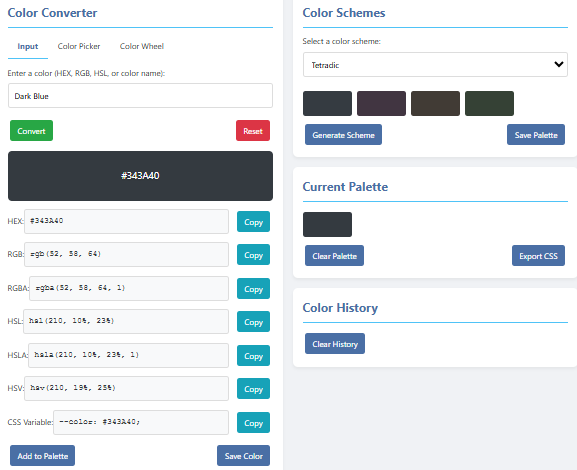Click the HEX value field

click(x=126, y=221)
